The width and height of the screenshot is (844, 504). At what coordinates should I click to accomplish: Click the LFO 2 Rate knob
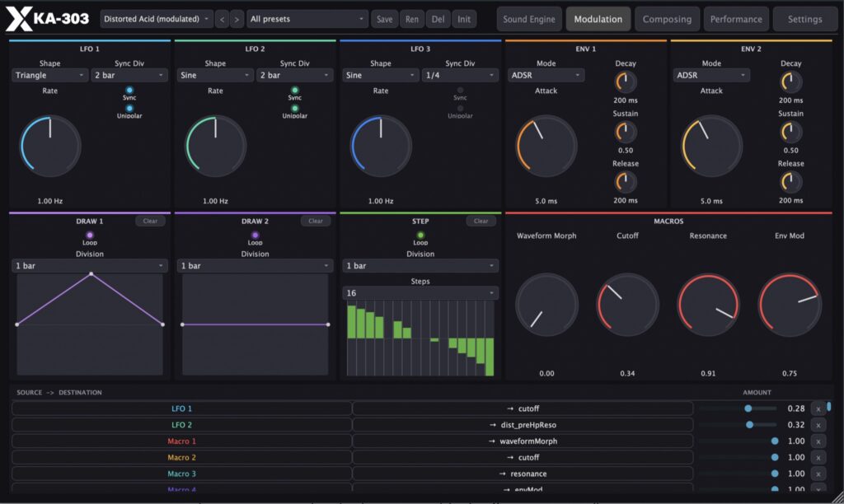(x=215, y=146)
